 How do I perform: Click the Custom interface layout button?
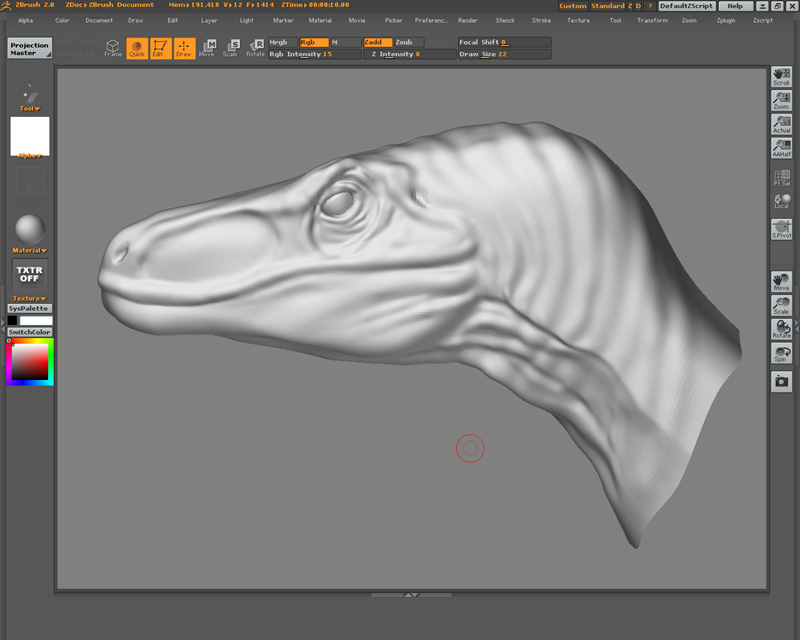click(x=573, y=6)
